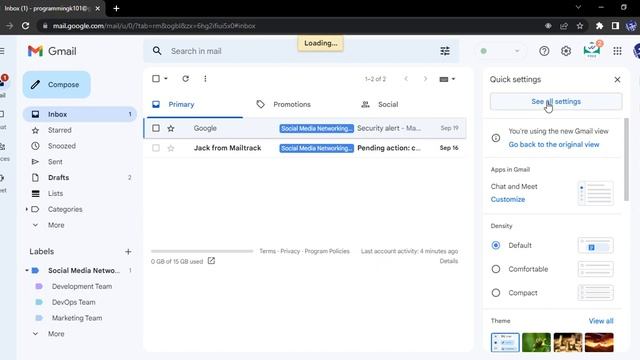This screenshot has height=360, width=640.
Task: Open the Drafts folder
Action: coord(80,178)
